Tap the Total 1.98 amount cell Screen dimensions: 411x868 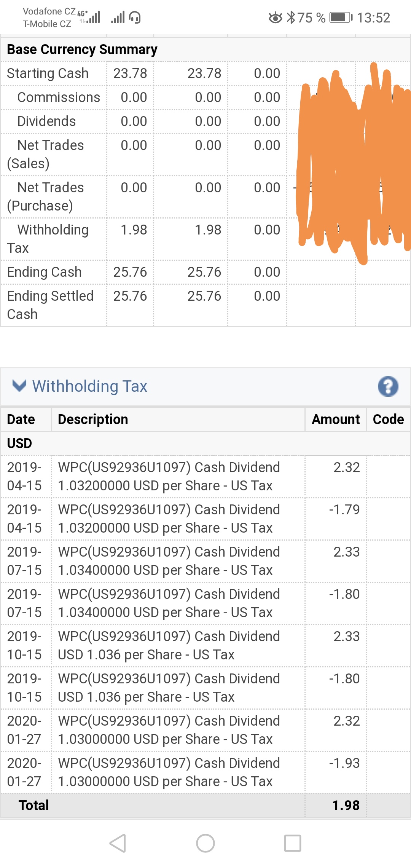[x=346, y=805]
